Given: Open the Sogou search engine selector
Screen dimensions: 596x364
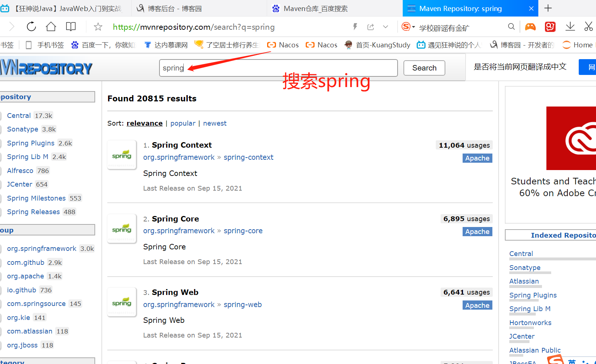Looking at the screenshot, I should click(408, 27).
